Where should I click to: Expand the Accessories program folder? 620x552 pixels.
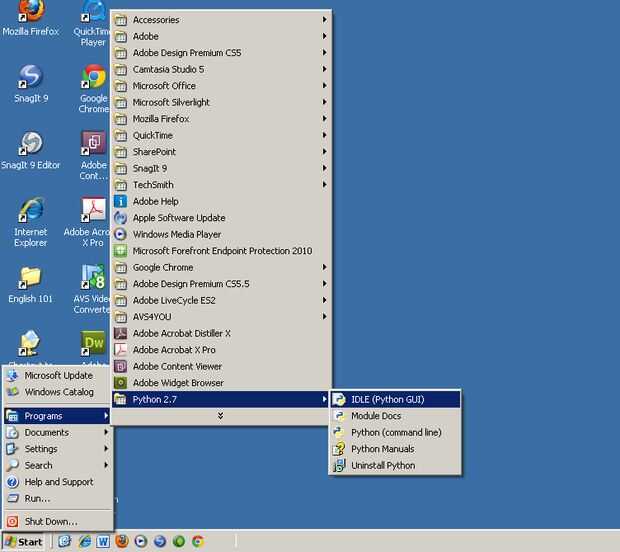tap(221, 20)
